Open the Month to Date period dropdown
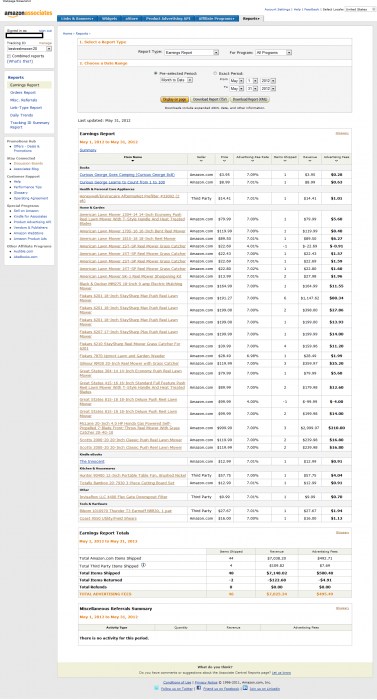 pos(176,80)
